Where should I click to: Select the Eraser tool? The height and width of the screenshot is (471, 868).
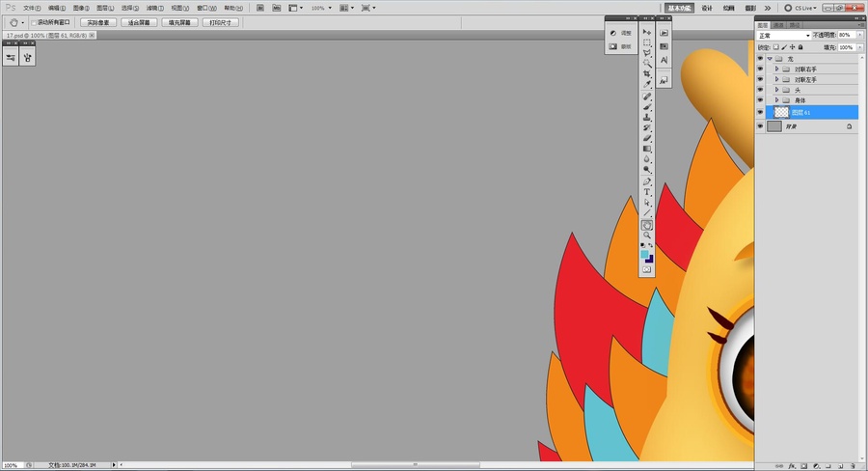(646, 139)
